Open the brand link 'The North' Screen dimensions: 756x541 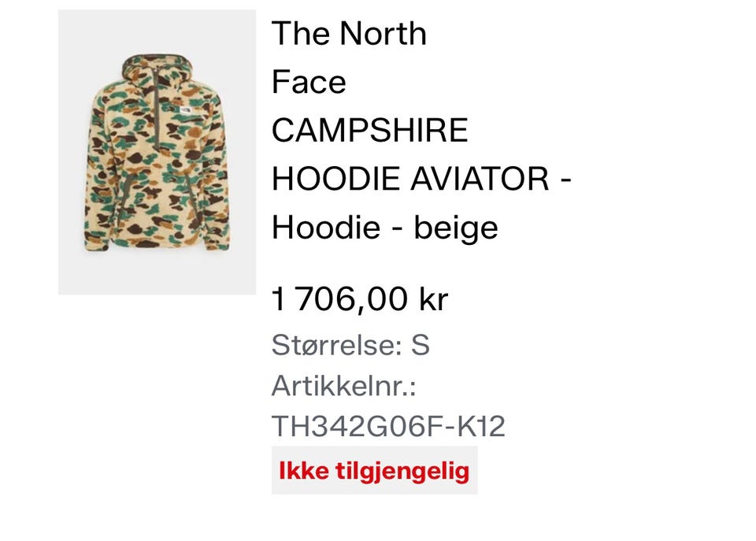click(349, 33)
